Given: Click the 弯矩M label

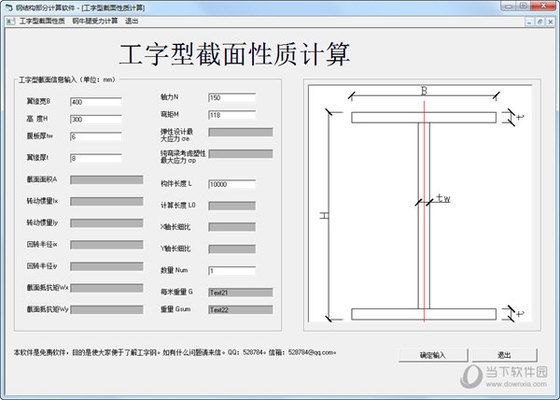Looking at the screenshot, I should pos(169,114).
